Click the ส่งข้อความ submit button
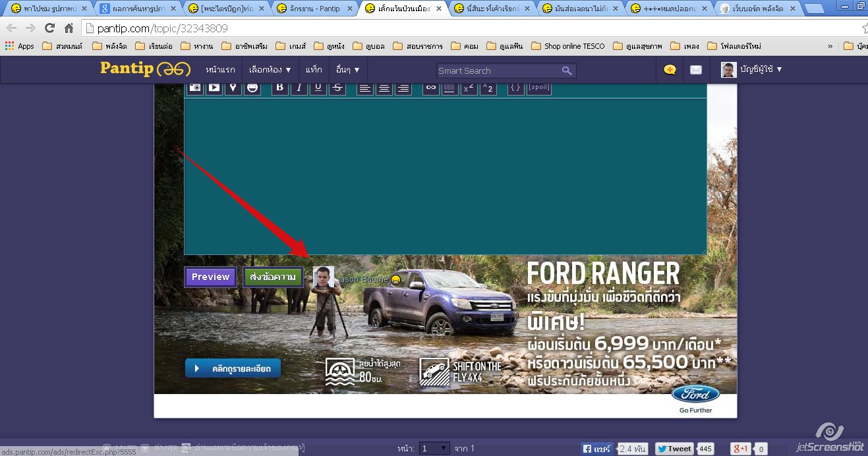Screen dimensions: 868x456 [x=273, y=277]
